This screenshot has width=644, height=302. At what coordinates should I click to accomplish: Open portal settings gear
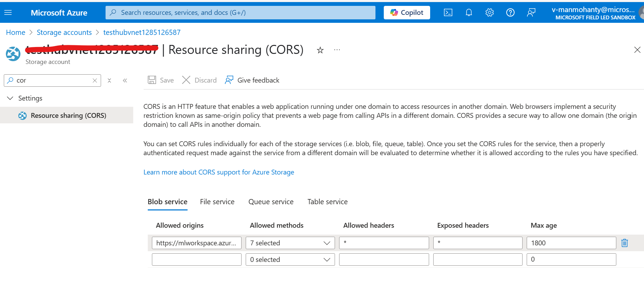pos(489,12)
